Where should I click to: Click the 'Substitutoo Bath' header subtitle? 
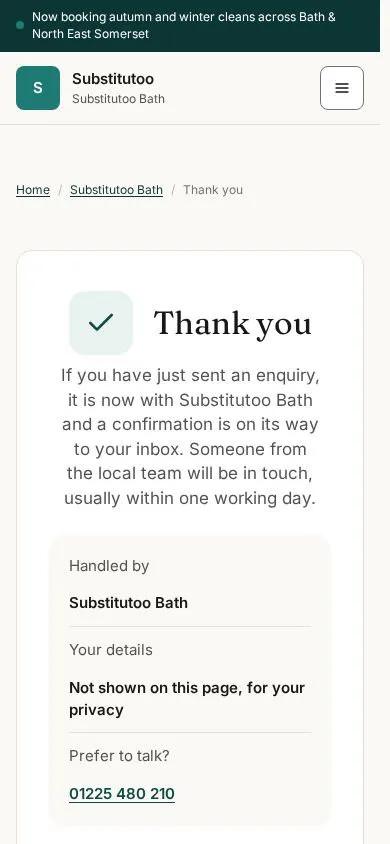[x=118, y=99]
